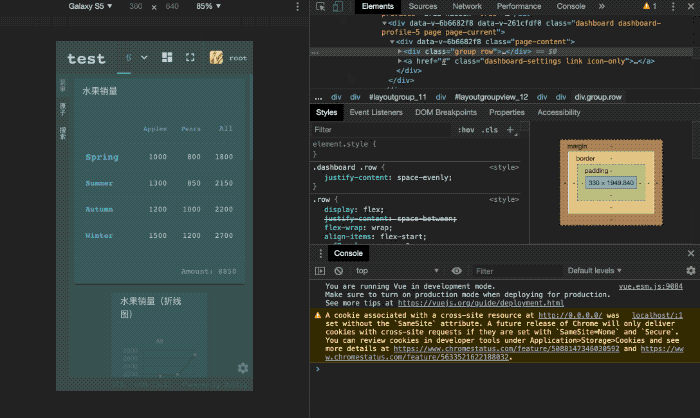Open the Default levels dropdown
This screenshot has width=700, height=418.
[x=595, y=271]
